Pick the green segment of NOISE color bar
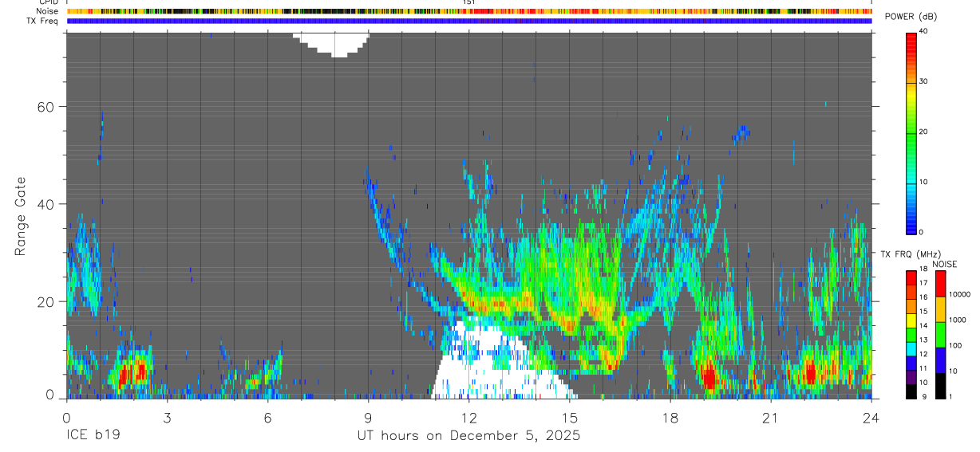 tap(940, 334)
